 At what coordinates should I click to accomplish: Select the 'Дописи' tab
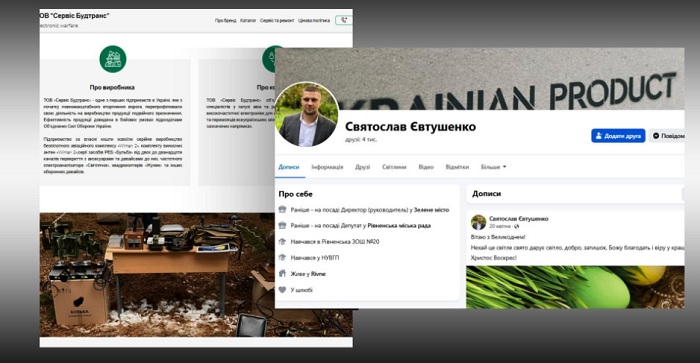coord(289,167)
